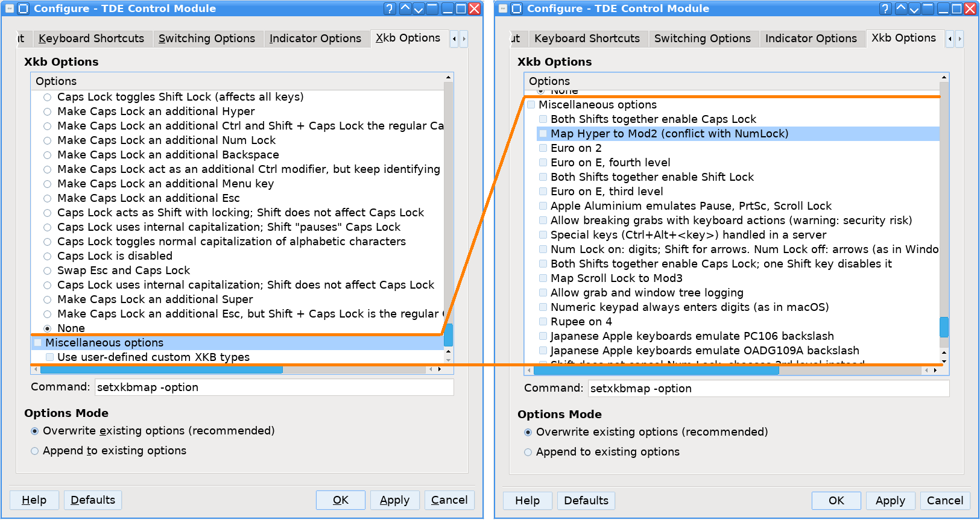
Task: Click the help question-mark icon in left window title bar
Action: click(x=390, y=8)
